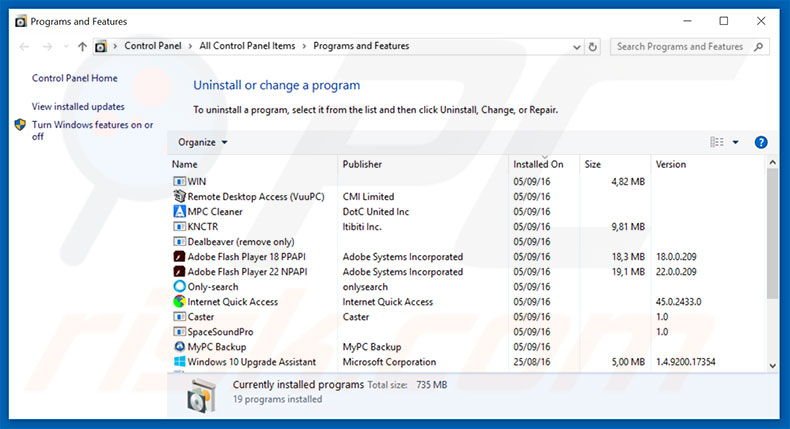This screenshot has width=790, height=429.
Task: Click the CMI Limited publisher cell
Action: pyautogui.click(x=368, y=197)
